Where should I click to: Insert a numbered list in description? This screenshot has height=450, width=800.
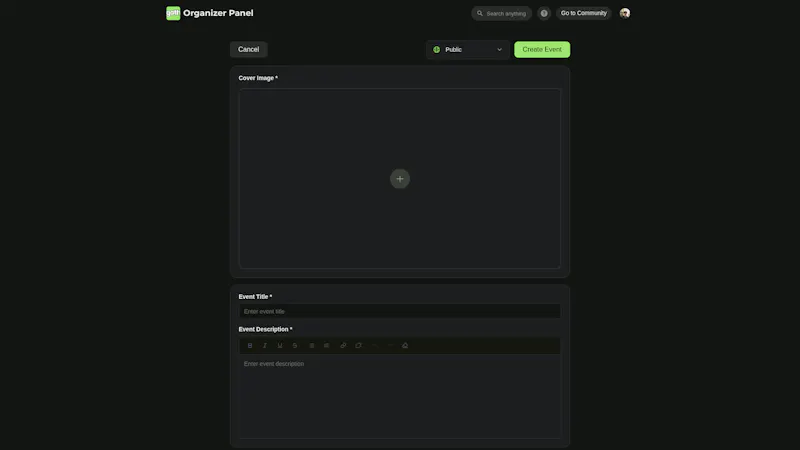point(327,345)
